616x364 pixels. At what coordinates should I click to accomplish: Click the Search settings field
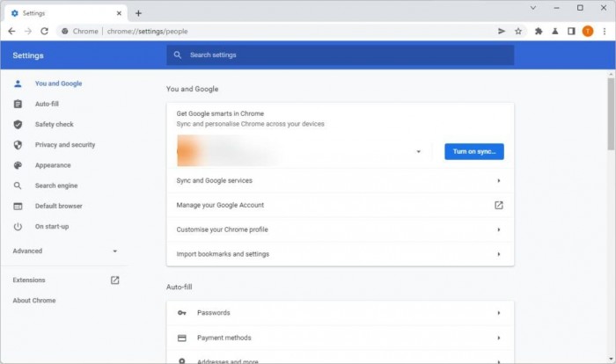340,55
